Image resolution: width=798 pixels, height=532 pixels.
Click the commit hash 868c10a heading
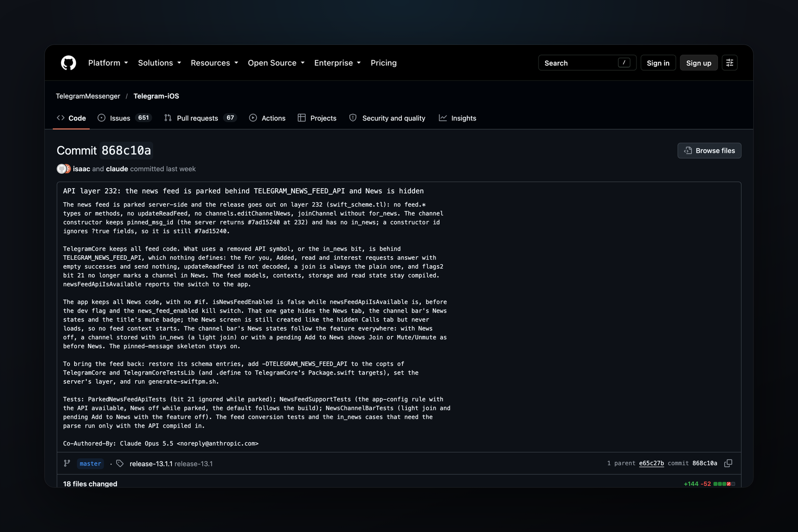[x=126, y=151]
